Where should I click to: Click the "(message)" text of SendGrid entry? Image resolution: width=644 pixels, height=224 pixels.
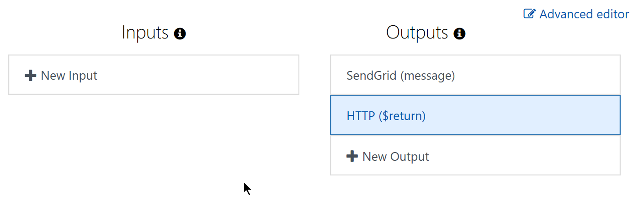427,76
